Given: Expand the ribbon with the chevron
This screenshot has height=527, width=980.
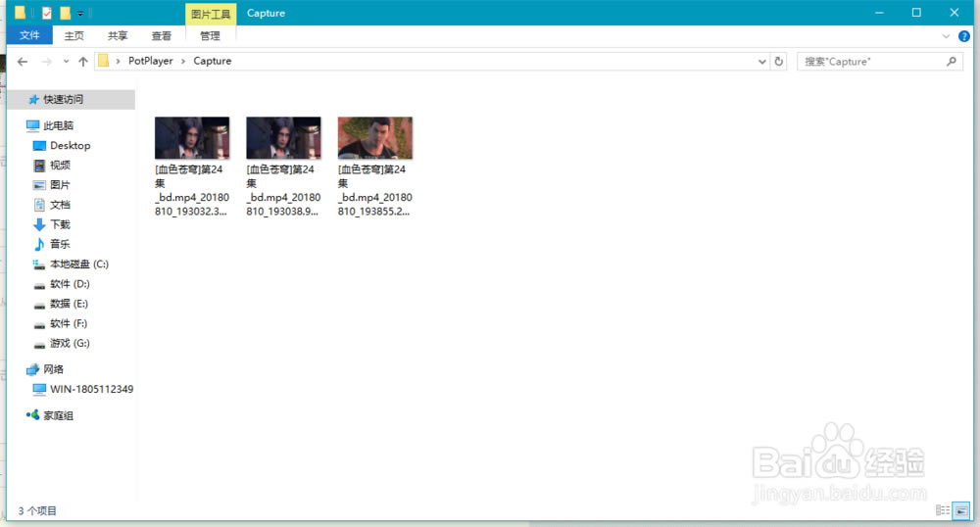Looking at the screenshot, I should pos(946,36).
